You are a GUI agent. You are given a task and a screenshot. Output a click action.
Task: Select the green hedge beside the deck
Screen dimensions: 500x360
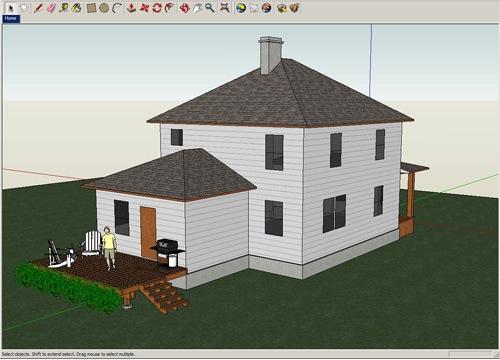click(x=68, y=288)
